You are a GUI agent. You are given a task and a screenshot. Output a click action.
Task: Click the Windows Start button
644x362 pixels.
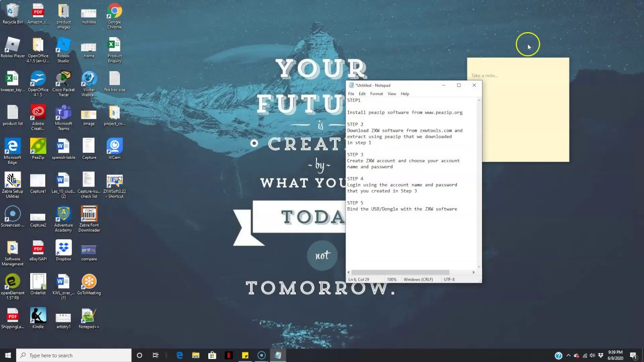tap(8, 355)
